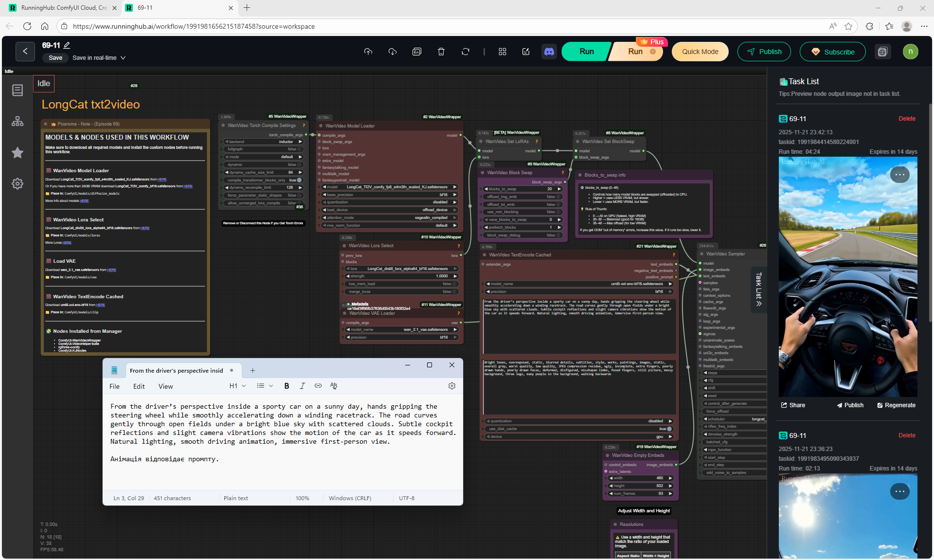Click the refresh workflow icon
The width and height of the screenshot is (934, 560).
click(465, 52)
